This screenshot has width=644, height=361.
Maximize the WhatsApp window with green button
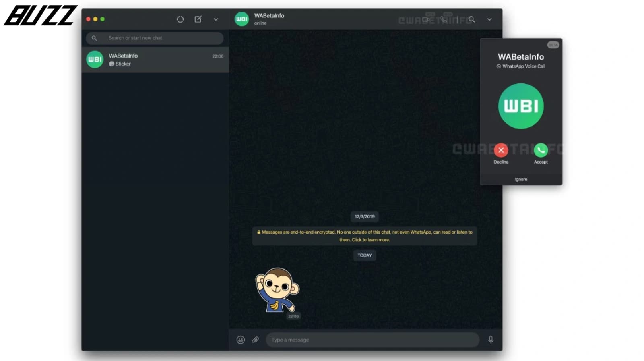pos(103,19)
